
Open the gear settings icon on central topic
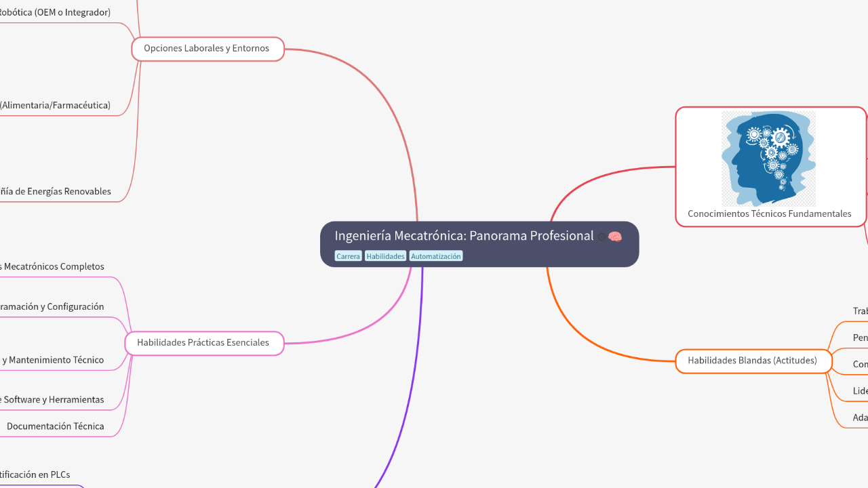coord(601,237)
